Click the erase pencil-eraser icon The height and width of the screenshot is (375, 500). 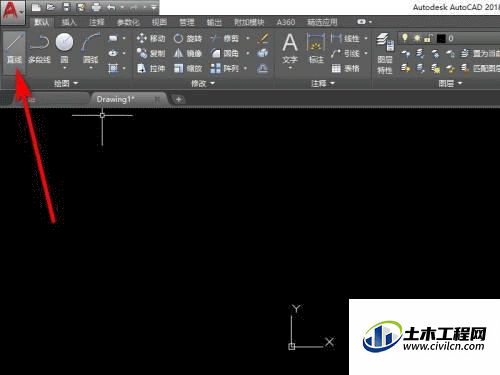point(263,38)
